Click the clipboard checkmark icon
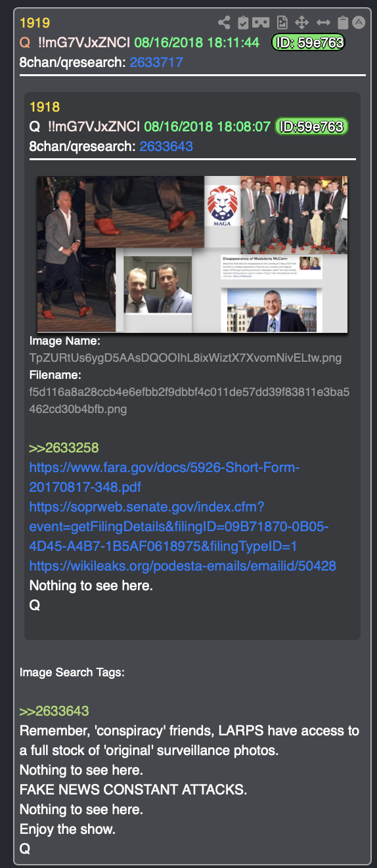Image resolution: width=377 pixels, height=868 pixels. tap(243, 23)
